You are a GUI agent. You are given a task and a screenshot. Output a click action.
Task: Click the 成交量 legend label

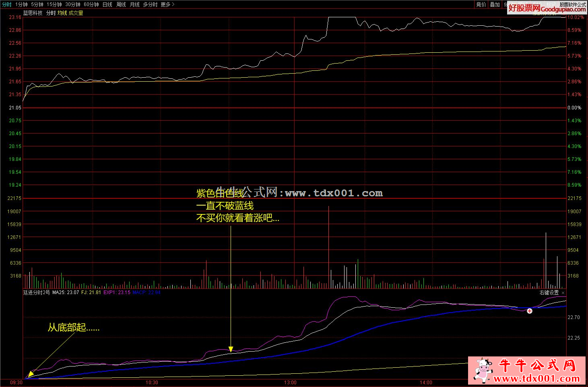pyautogui.click(x=76, y=13)
